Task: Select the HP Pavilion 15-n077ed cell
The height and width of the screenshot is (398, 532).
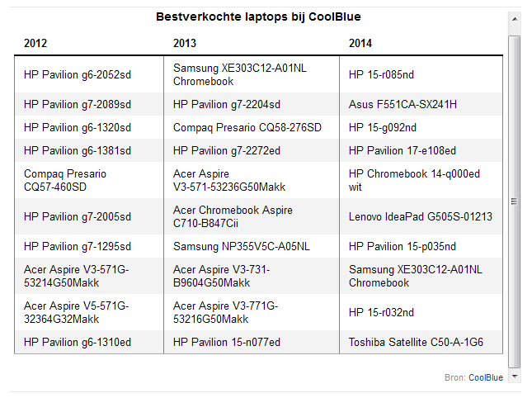Action: 227,342
